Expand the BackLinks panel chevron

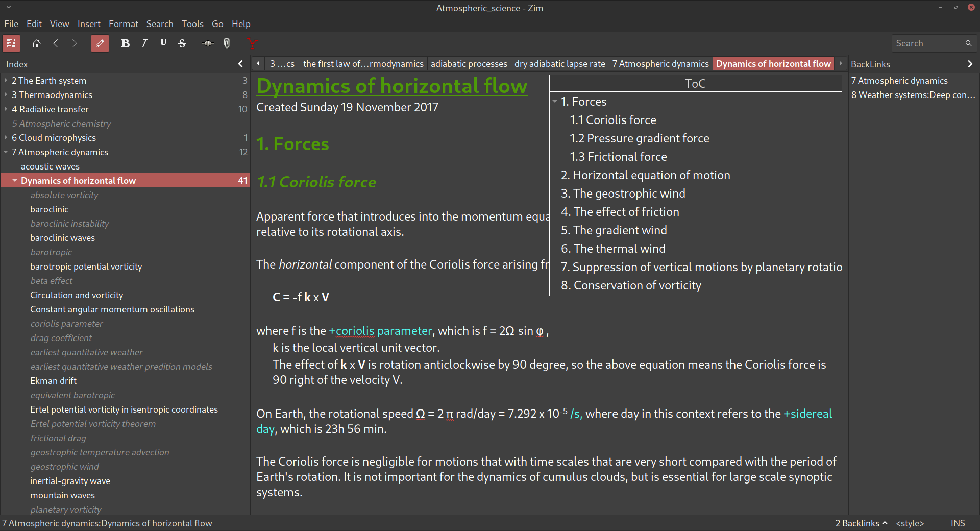pos(970,64)
